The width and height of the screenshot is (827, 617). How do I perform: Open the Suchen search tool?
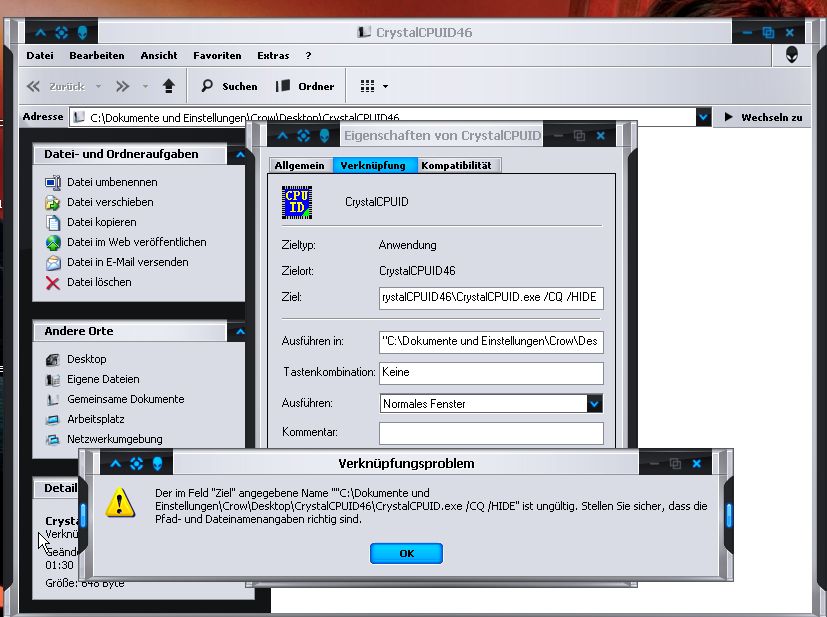pos(229,86)
